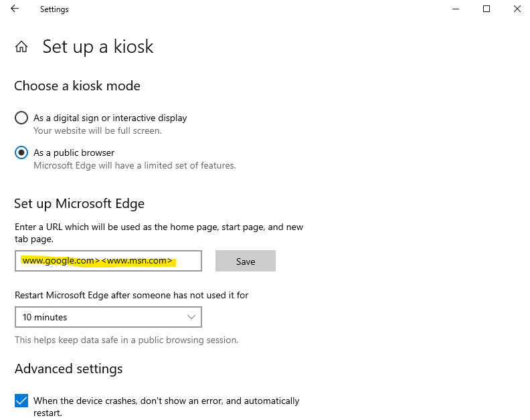The height and width of the screenshot is (420, 530).
Task: Click the 'Set up Microsoft Edge' heading
Action: click(80, 204)
